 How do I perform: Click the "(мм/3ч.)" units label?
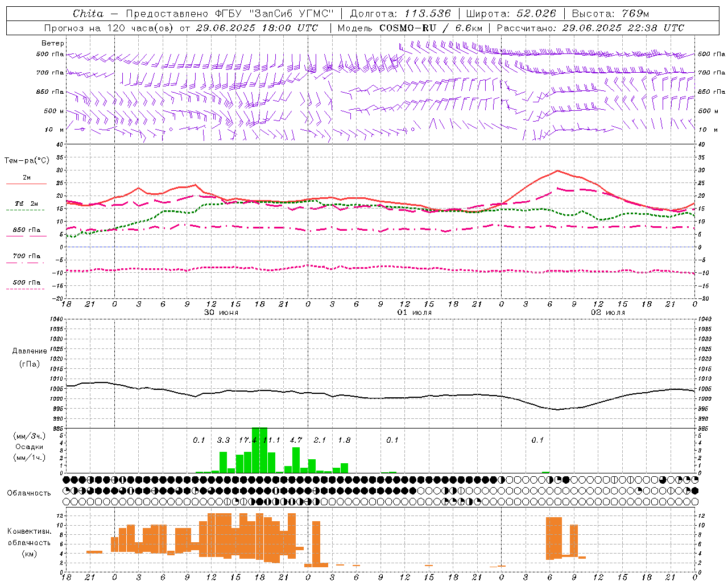(30, 436)
